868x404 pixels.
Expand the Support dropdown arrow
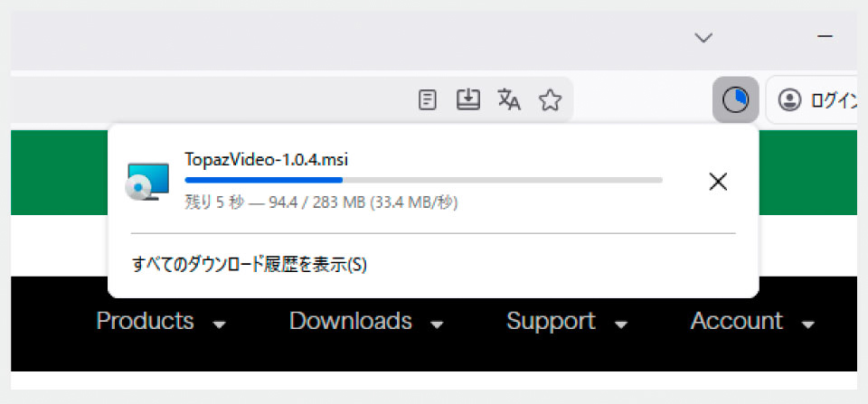pyautogui.click(x=621, y=324)
